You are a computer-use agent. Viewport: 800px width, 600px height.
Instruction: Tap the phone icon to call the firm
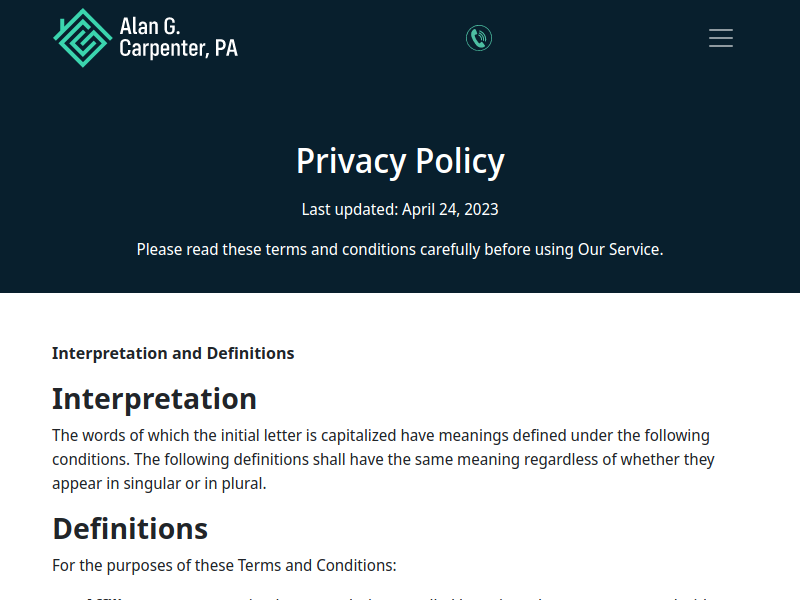pos(479,37)
